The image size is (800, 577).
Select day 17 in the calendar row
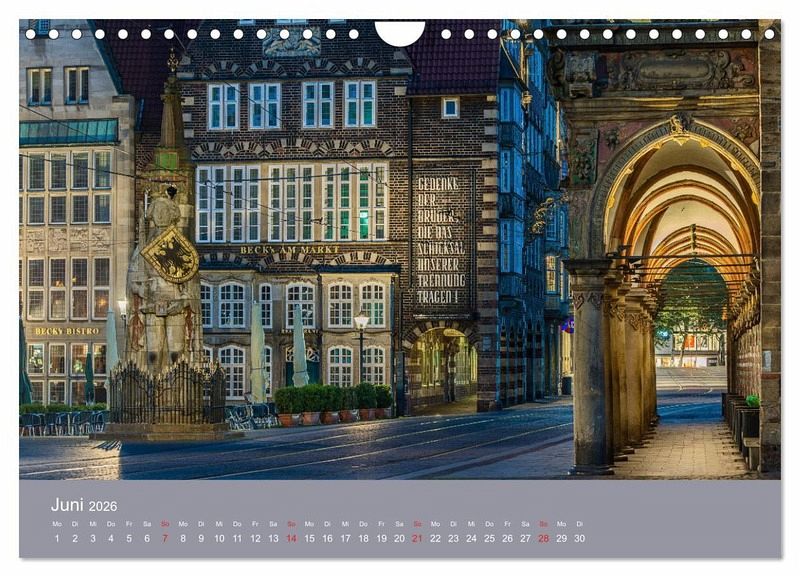pyautogui.click(x=345, y=538)
